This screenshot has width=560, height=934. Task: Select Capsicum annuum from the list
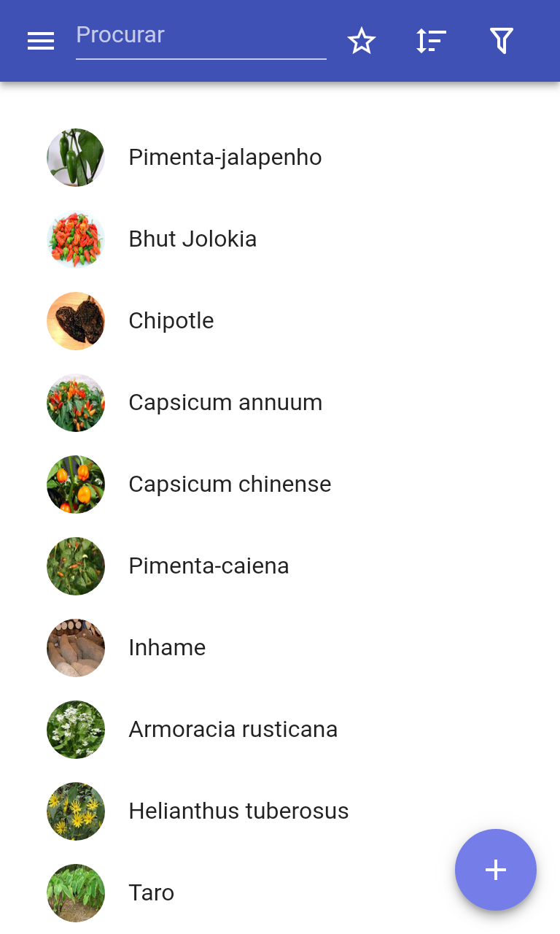point(225,403)
